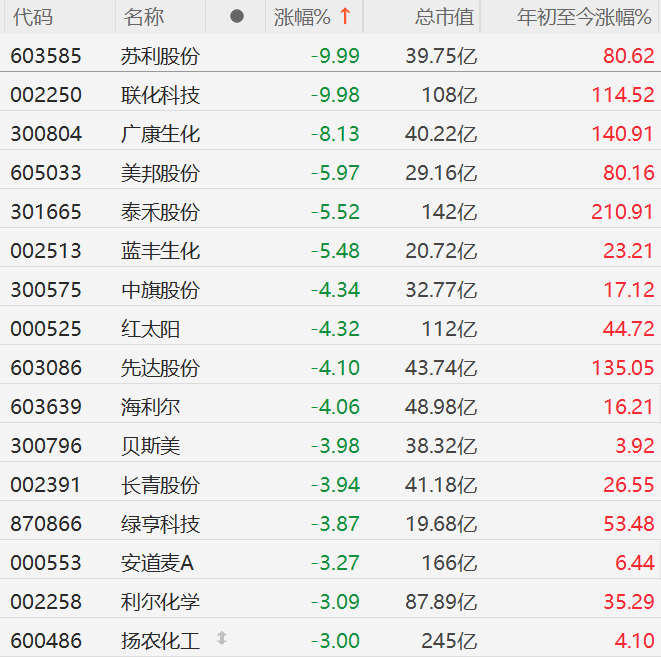
Task: Select stock code 603086
Action: tap(46, 368)
